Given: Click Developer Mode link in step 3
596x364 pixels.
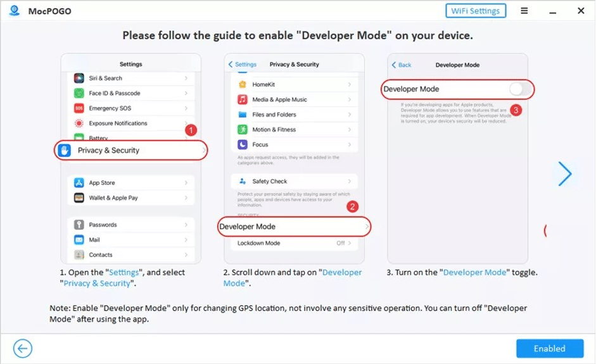Looking at the screenshot, I should pos(475,273).
